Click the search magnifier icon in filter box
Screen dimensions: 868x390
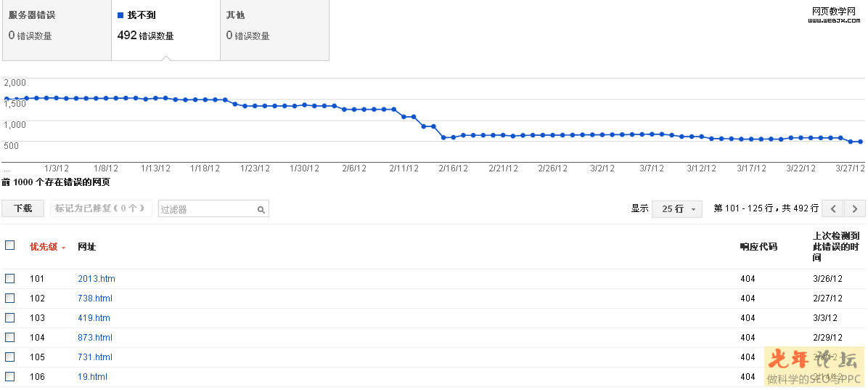(261, 209)
